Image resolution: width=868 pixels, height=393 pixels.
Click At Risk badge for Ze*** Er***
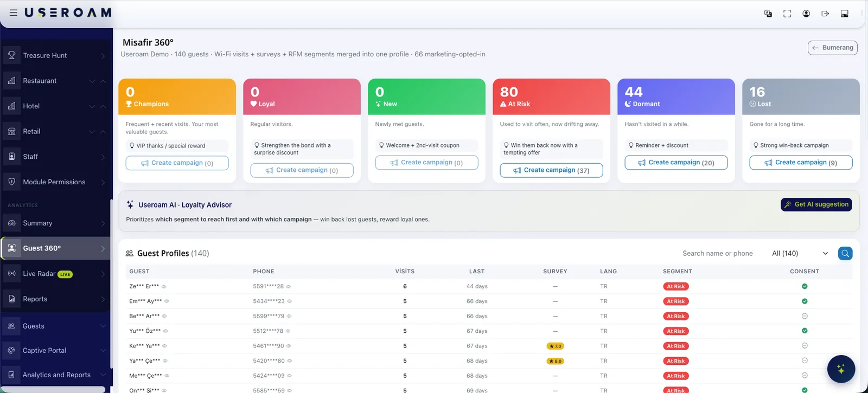click(675, 286)
